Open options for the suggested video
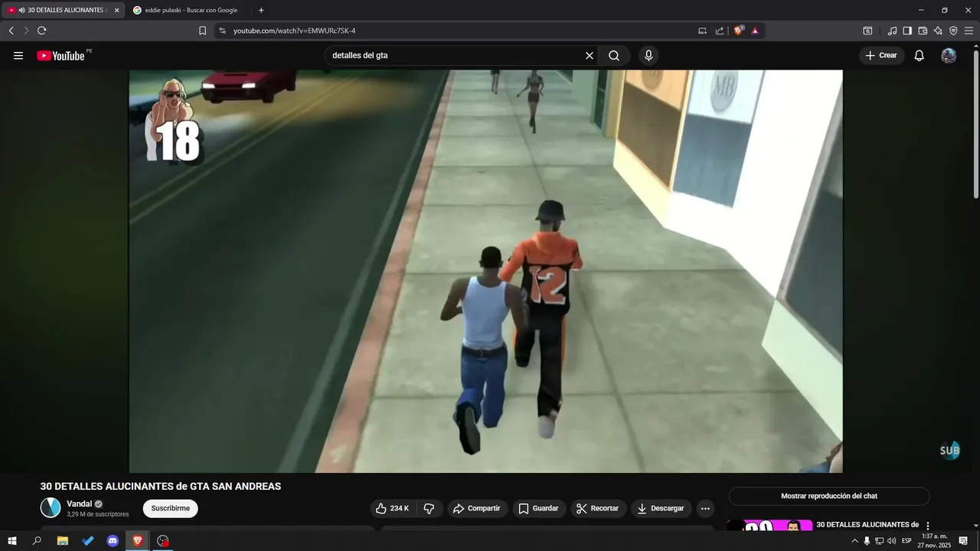980x551 pixels. pyautogui.click(x=928, y=527)
